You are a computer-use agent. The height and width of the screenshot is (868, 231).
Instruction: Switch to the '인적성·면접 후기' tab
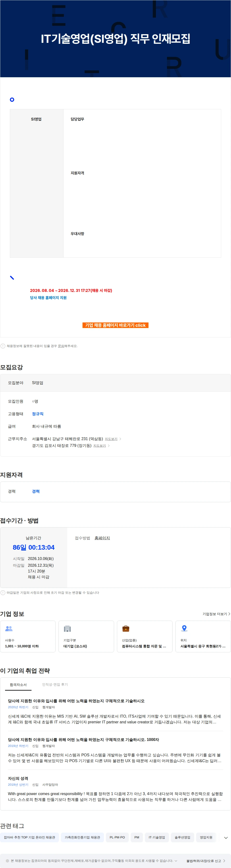coord(55,685)
